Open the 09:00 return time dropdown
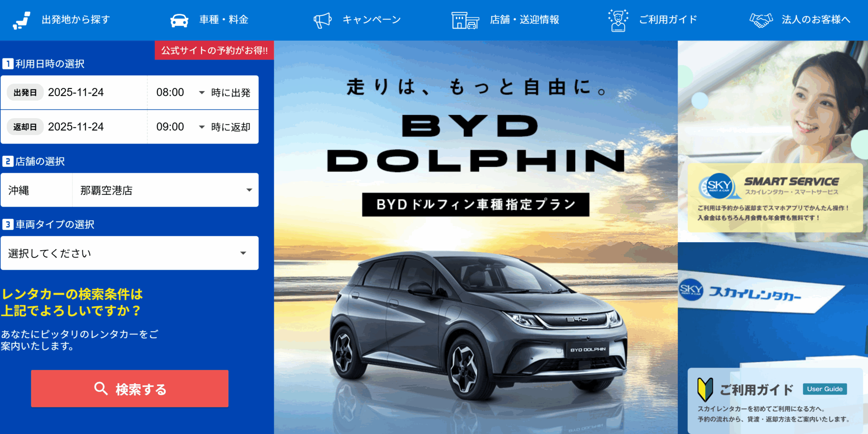The width and height of the screenshot is (868, 434). [x=181, y=127]
